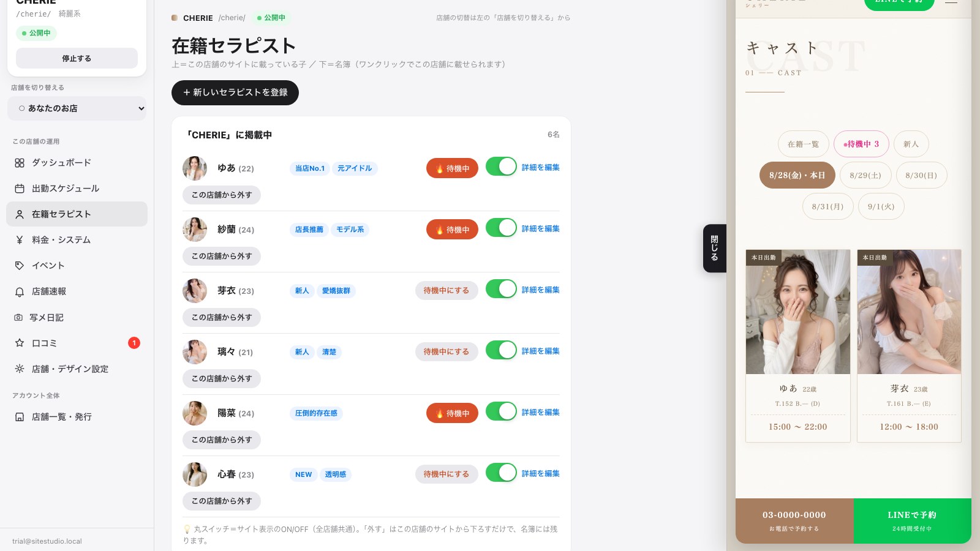Set 瑠々 to 待機中にする
The height and width of the screenshot is (551, 980).
pyautogui.click(x=447, y=352)
